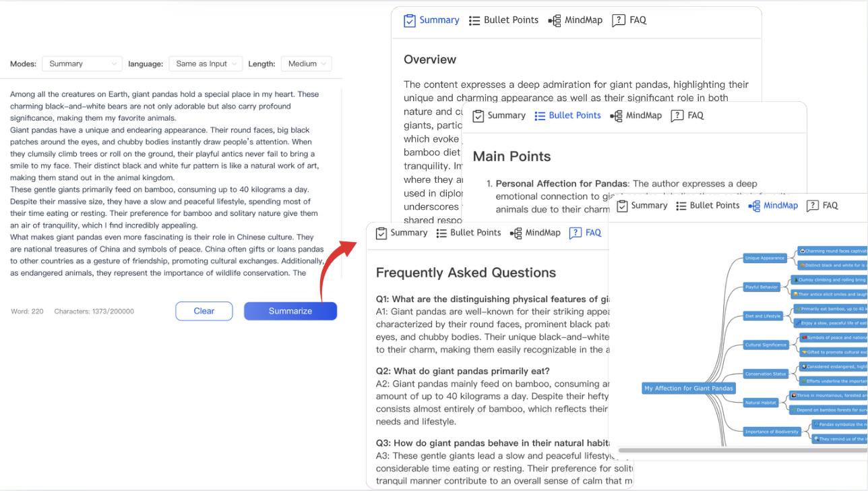Open the Modes dropdown showing Summary
The image size is (868, 491).
tap(82, 63)
